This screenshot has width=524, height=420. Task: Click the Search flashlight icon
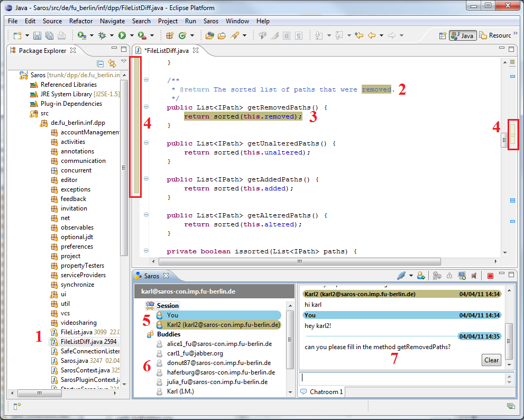(x=235, y=35)
